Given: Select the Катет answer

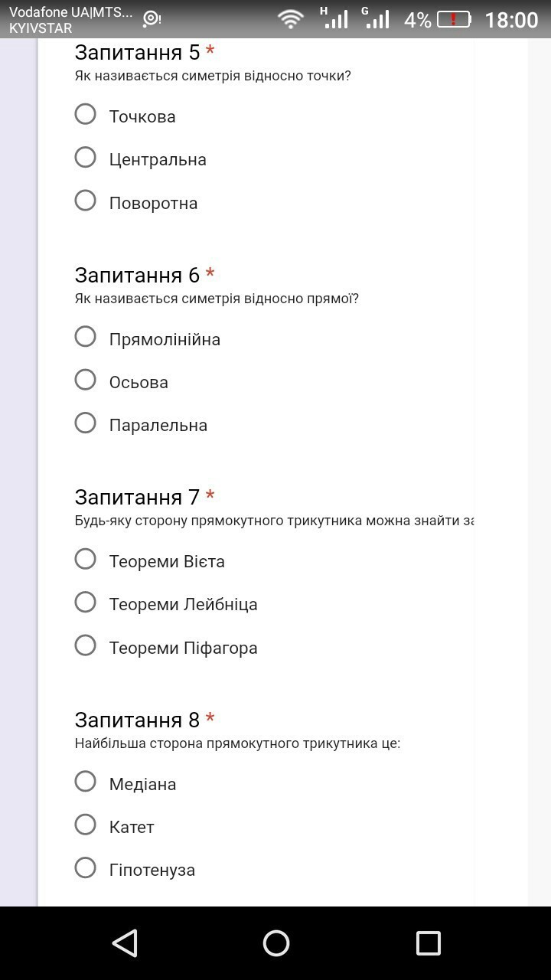Looking at the screenshot, I should (x=86, y=825).
